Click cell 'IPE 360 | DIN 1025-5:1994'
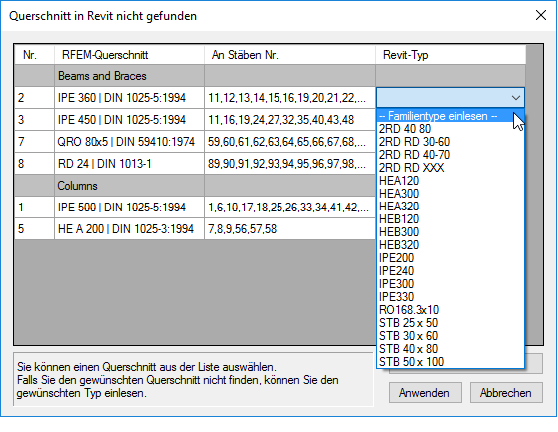Viewport: 558px width, 432px height. click(130, 98)
